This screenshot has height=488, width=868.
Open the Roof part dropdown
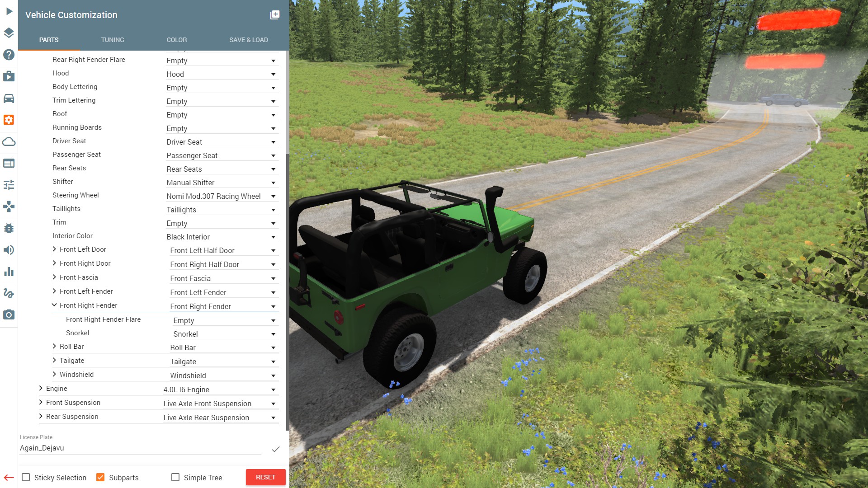pos(222,115)
